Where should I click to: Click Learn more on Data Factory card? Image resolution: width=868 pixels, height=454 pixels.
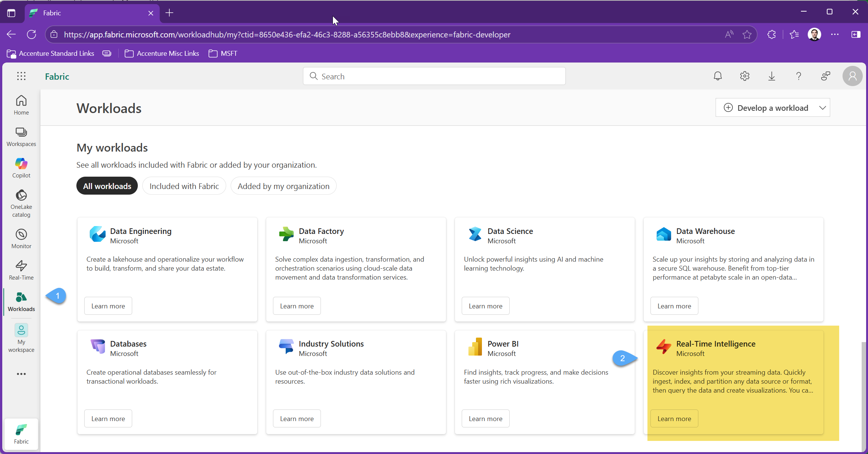pos(297,306)
